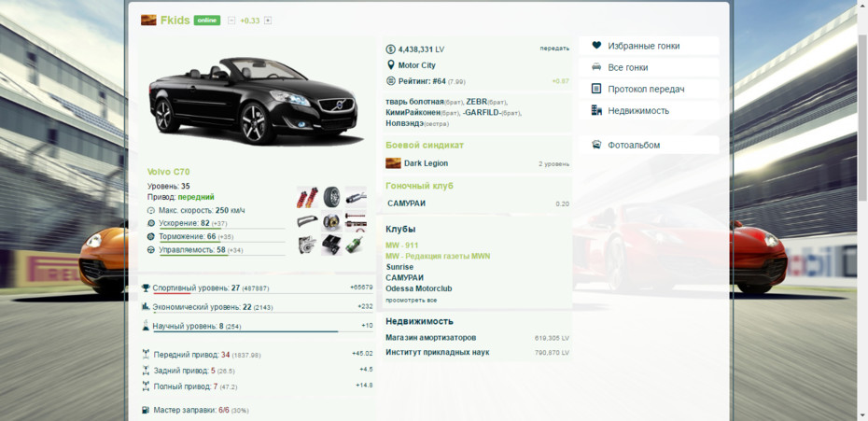
Task: Click the turbocharger part icon
Action: tap(307, 245)
